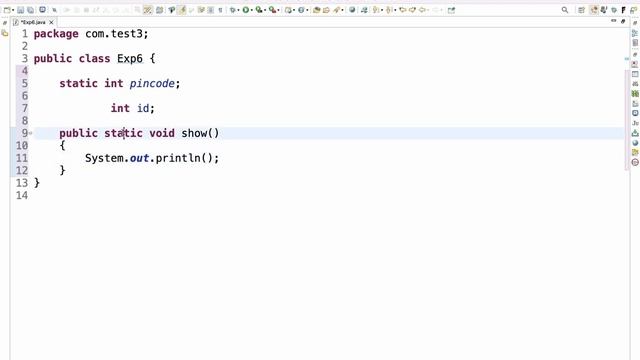
Task: Click line number 2 in the gutter
Action: [25, 46]
